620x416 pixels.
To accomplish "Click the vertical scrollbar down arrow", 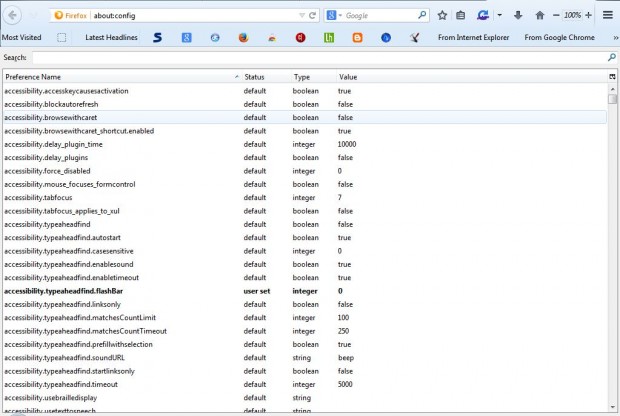I will point(612,410).
